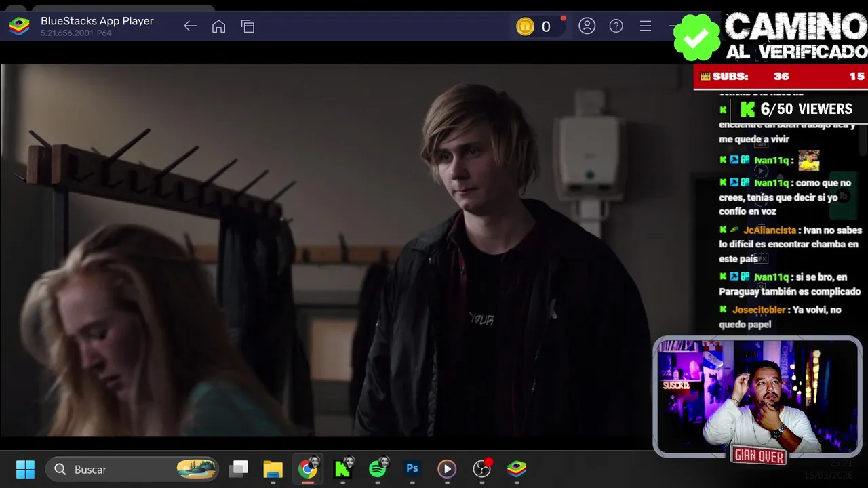Click 'Ya volvi, no quedo papel' message
Viewport: 868px width, 488px height.
pos(780,317)
